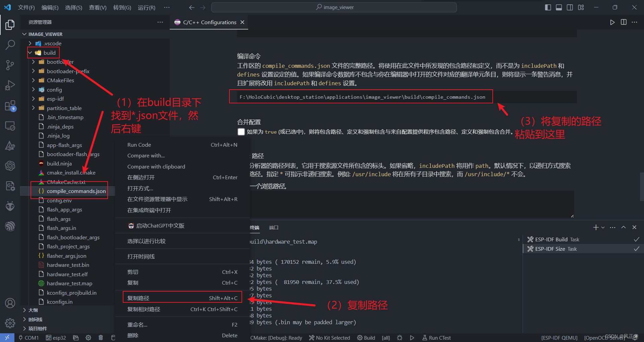The width and height of the screenshot is (644, 342).
Task: Open the Manage gear in activity bar
Action: pyautogui.click(x=10, y=323)
